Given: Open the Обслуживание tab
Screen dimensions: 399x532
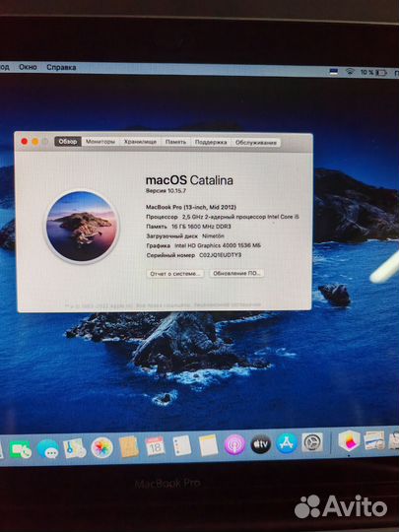Looking at the screenshot, I should (256, 143).
